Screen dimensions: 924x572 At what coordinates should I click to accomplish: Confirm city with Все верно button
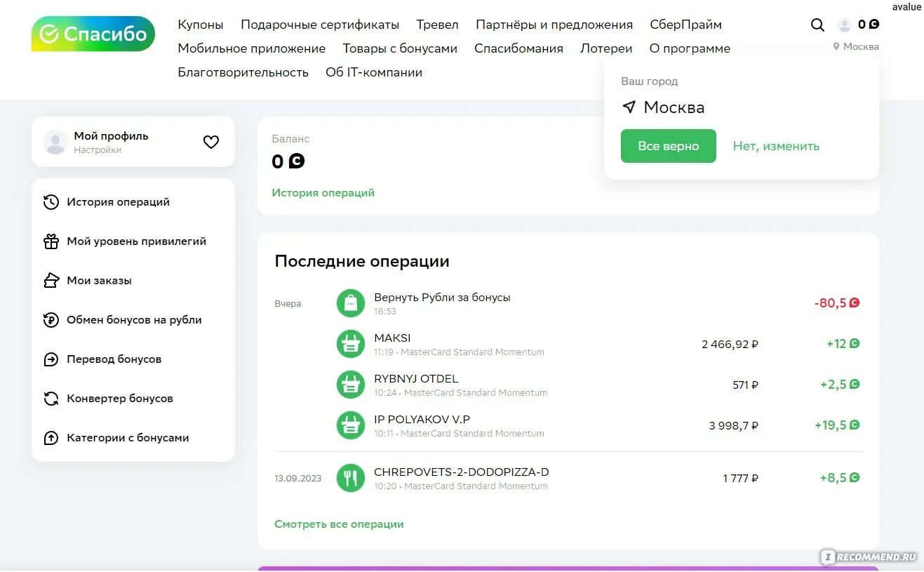[669, 146]
